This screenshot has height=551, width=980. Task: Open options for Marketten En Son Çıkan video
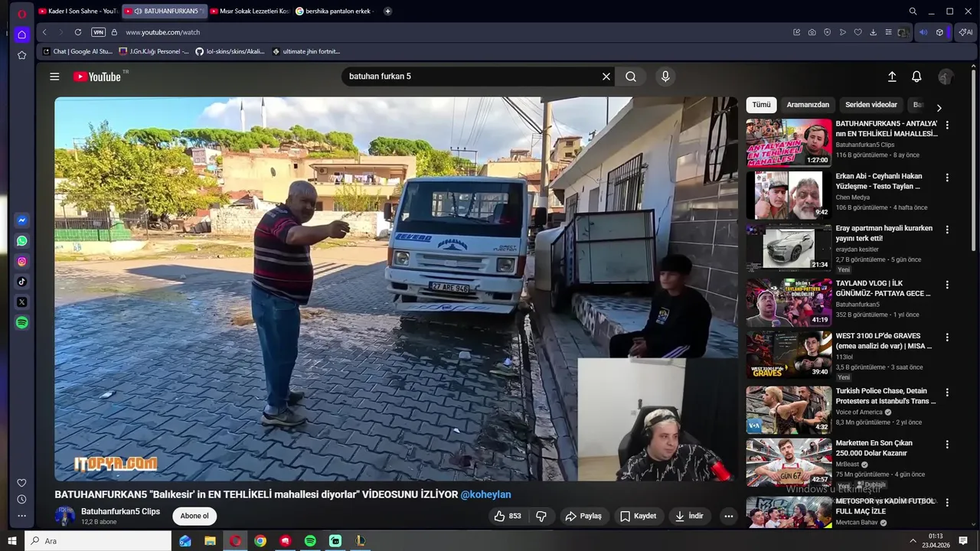[947, 444]
